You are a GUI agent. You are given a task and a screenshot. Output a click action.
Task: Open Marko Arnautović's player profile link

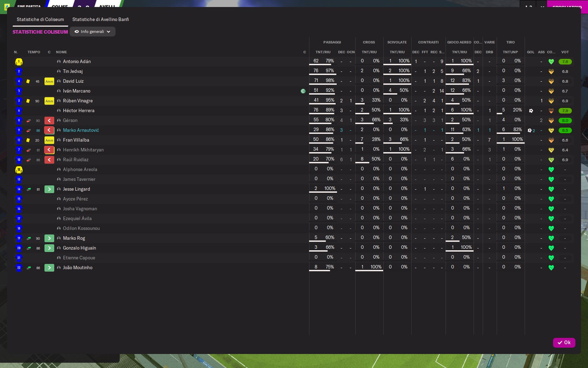pos(81,131)
